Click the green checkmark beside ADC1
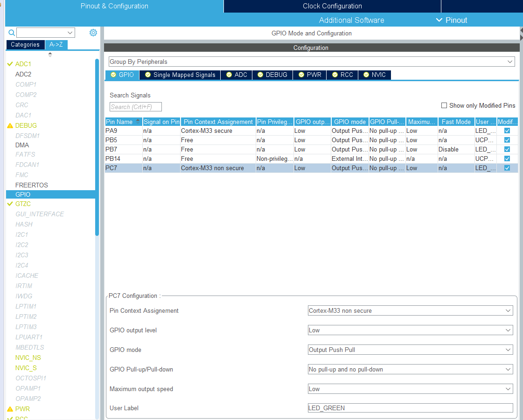The height and width of the screenshot is (420, 523). (10, 64)
